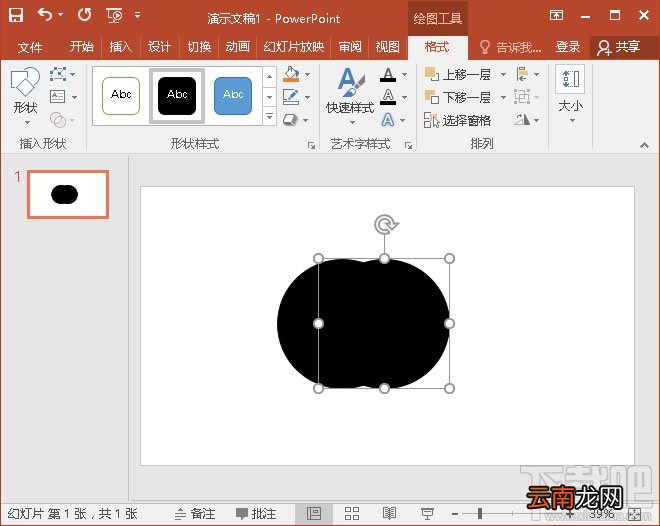Screen dimensions: 660x526
Task: Click the zoom out minus button
Action: 455,514
